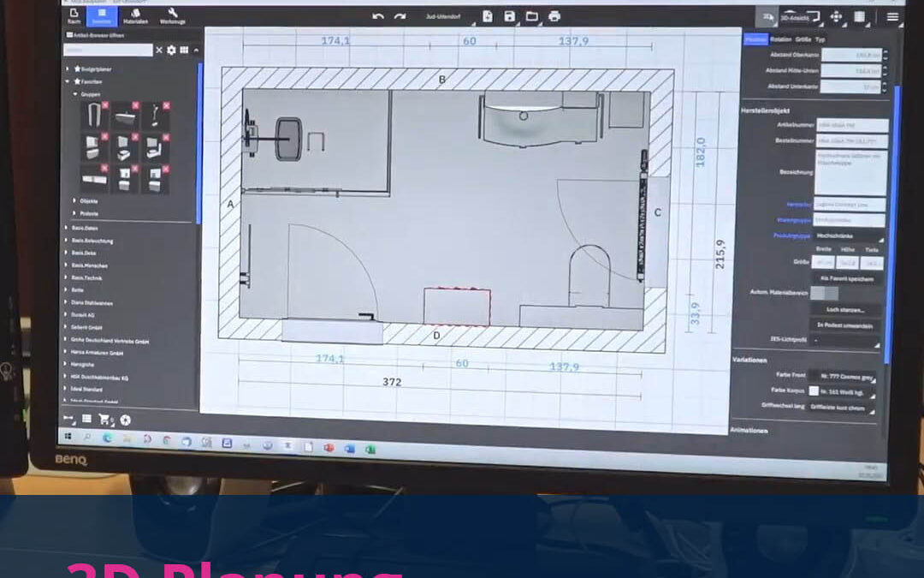Expand the Bette manufacturer catalog
924x578 pixels.
pos(66,290)
